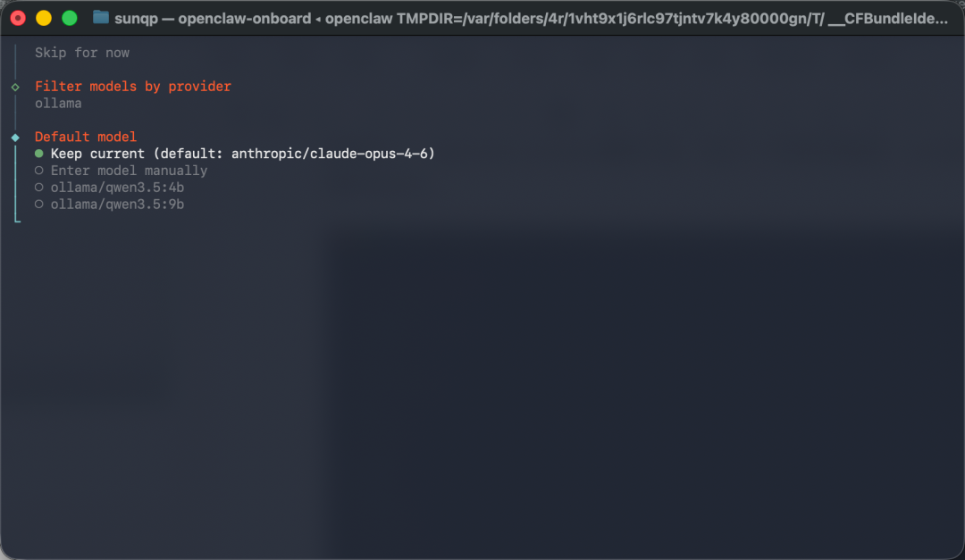Choose ollama/qwen3.5:4b as default model
The height and width of the screenshot is (560, 965).
[x=117, y=187]
